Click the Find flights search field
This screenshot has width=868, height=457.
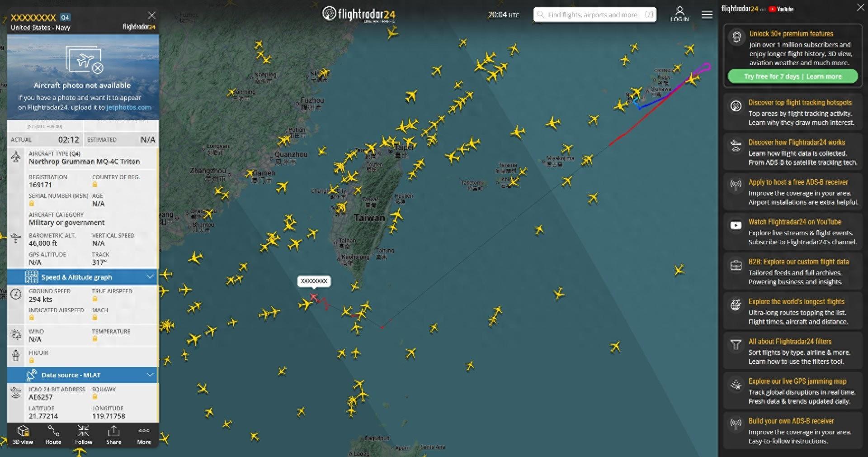coord(594,15)
